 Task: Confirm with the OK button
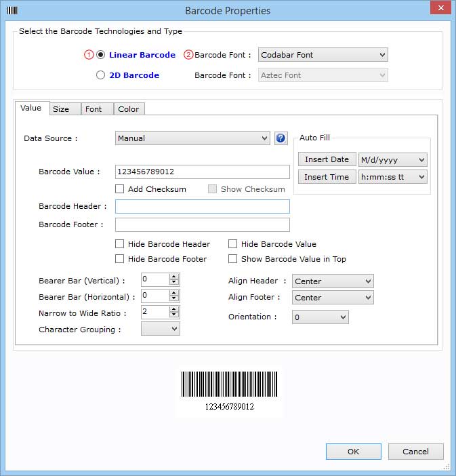click(x=354, y=452)
